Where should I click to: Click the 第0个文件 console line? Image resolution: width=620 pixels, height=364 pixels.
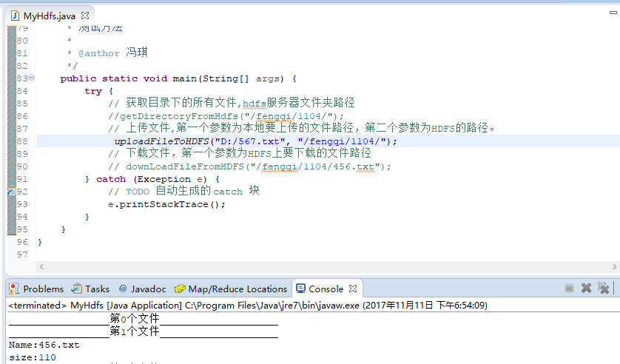coord(143,319)
